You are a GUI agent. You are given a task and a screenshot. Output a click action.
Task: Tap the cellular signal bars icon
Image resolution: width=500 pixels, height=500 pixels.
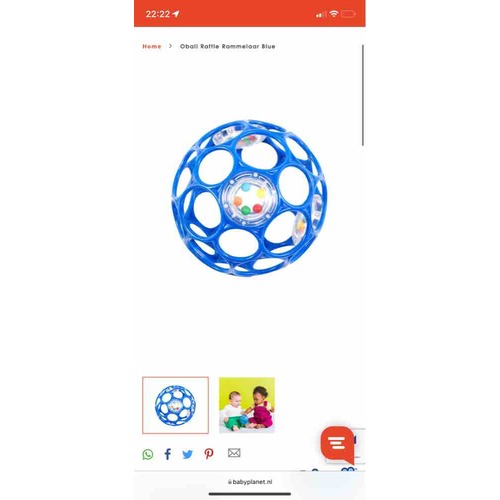(321, 14)
